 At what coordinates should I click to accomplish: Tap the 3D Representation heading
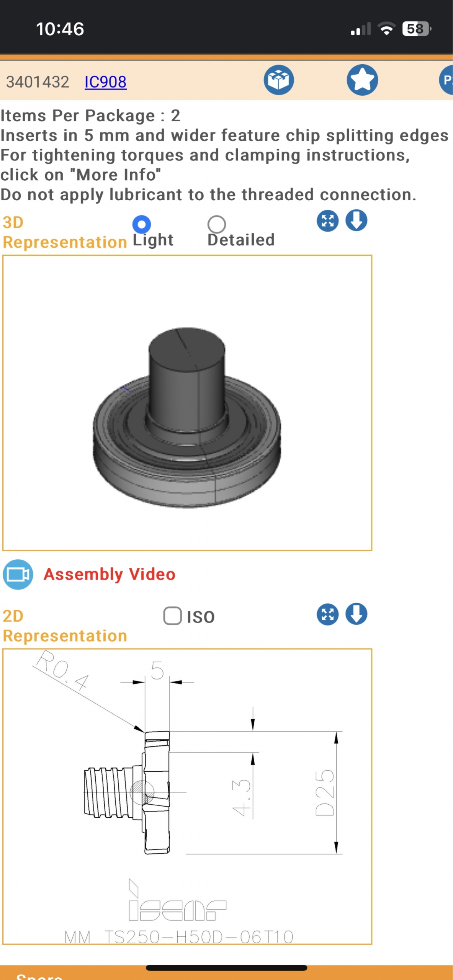click(65, 232)
